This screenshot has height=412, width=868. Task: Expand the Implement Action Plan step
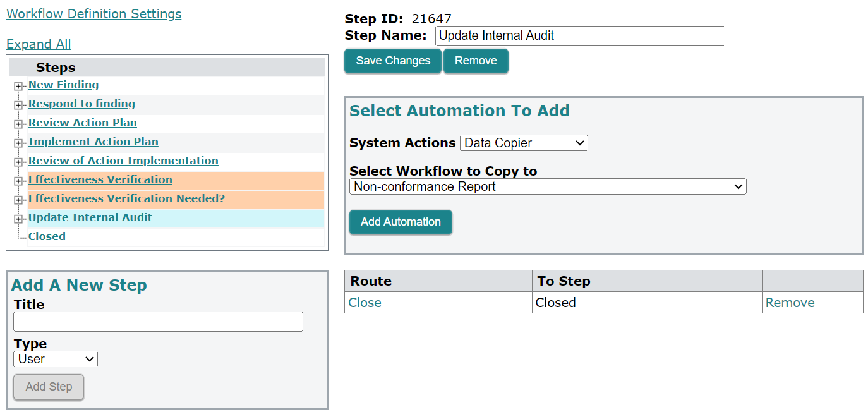[x=18, y=142]
